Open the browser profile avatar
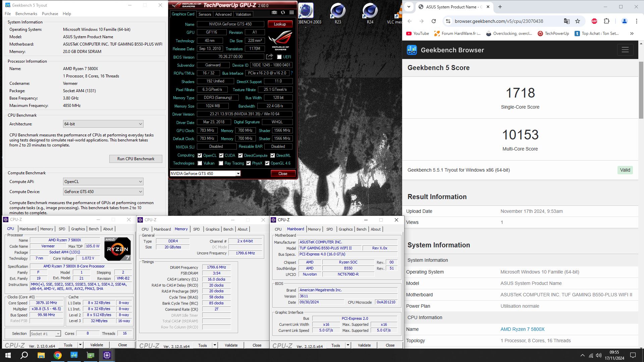Image resolution: width=644 pixels, height=362 pixels. point(624,21)
